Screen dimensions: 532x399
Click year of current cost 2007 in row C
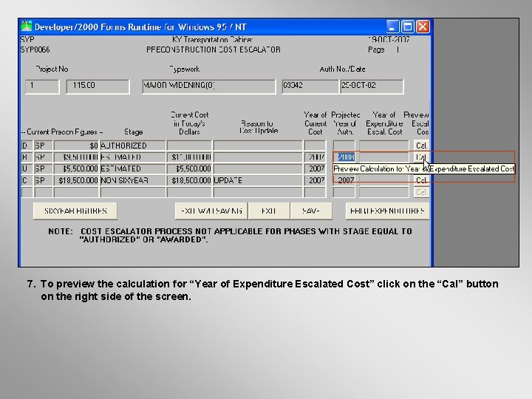(x=316, y=180)
